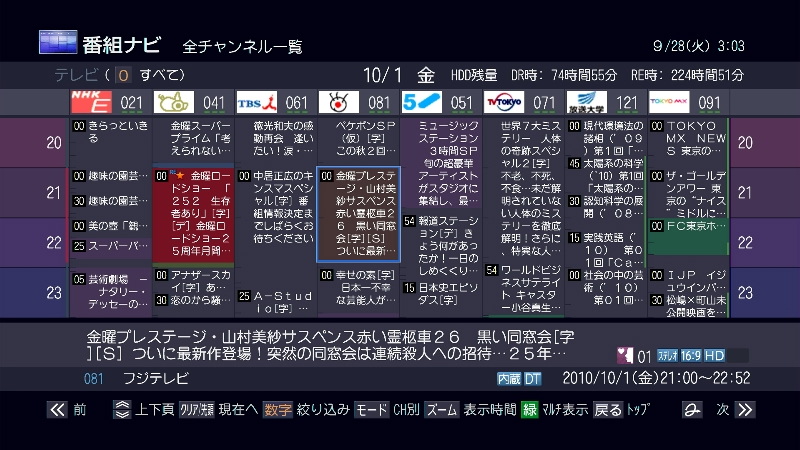The image size is (800, 450).
Task: Select 現代環境法の諸相 program on 121
Action: tap(606, 138)
